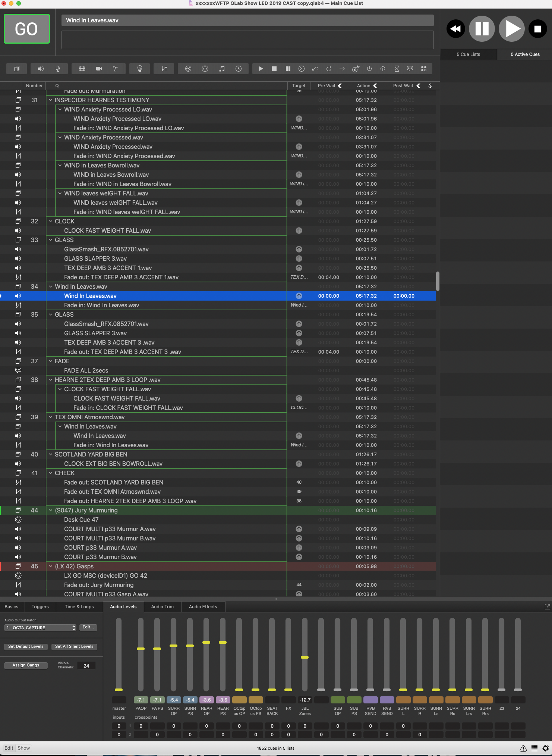
Task: Click Set All Silent Levels button
Action: [x=74, y=646]
